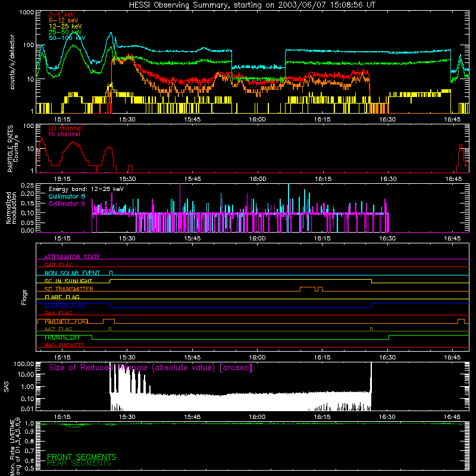Image resolution: width=476 pixels, height=476 pixels.
Task: Click the SC IN SUNLIGHT flag label
Action: click(68, 281)
